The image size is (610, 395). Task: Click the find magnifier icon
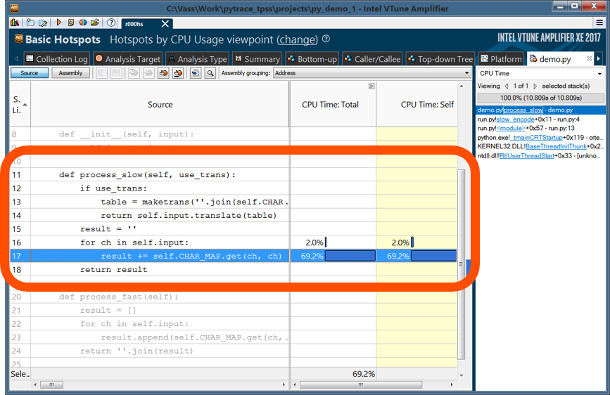[x=210, y=73]
